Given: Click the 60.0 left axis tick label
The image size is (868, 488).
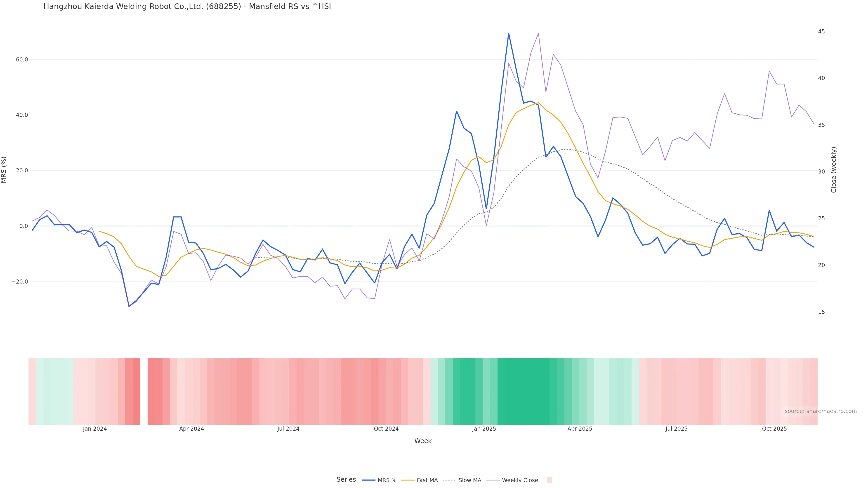Looking at the screenshot, I should (22, 60).
